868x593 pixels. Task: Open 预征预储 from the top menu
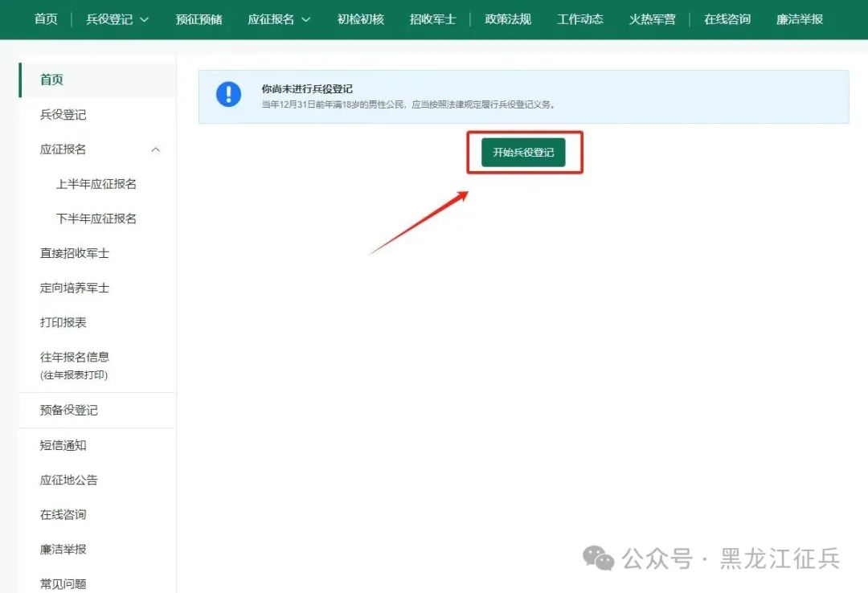[199, 18]
